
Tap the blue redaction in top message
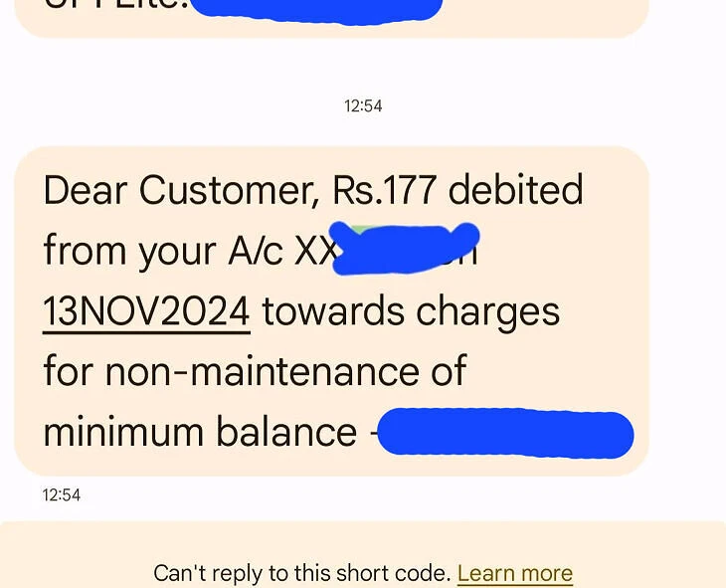316,11
